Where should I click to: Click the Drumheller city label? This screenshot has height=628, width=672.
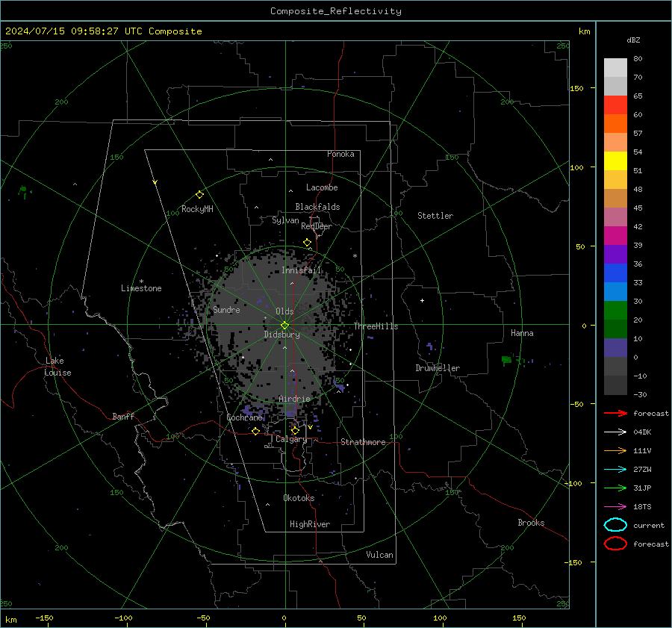(438, 368)
